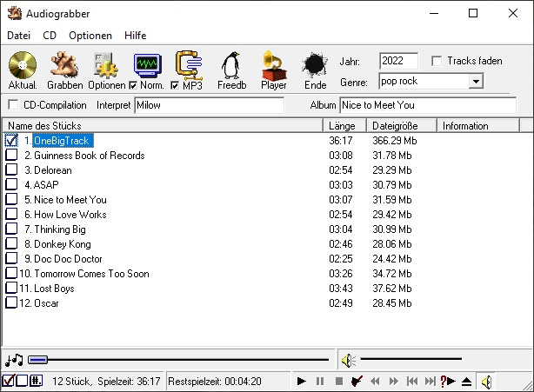Open the Optionen settings icon
The height and width of the screenshot is (392, 534).
(106, 65)
